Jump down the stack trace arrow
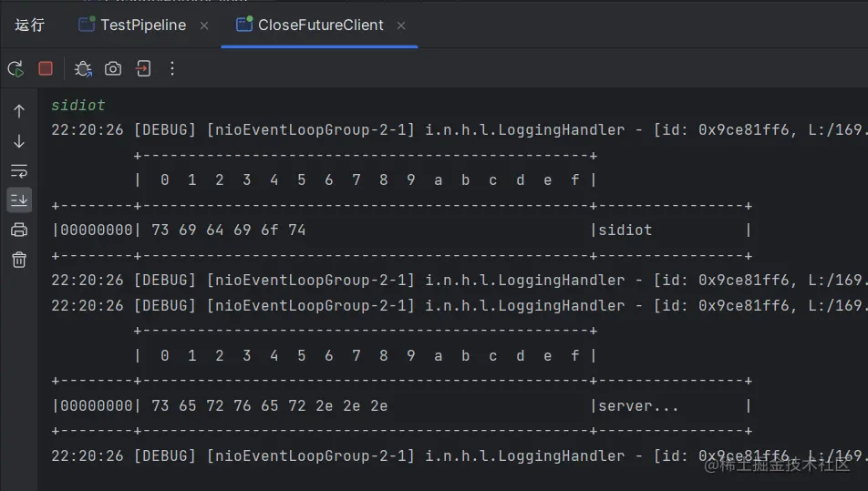Screen dimensions: 868x491 pos(19,141)
